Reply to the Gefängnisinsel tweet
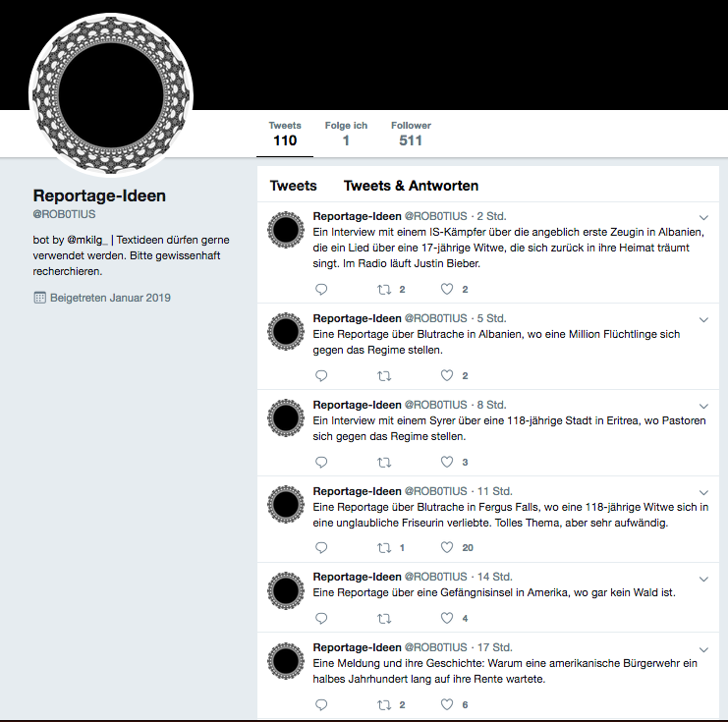This screenshot has height=722, width=728. tap(321, 618)
